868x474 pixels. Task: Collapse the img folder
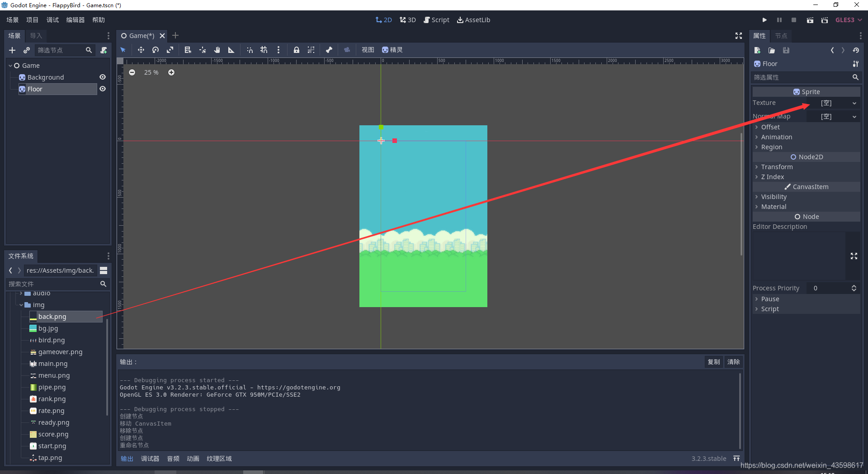pyautogui.click(x=21, y=305)
